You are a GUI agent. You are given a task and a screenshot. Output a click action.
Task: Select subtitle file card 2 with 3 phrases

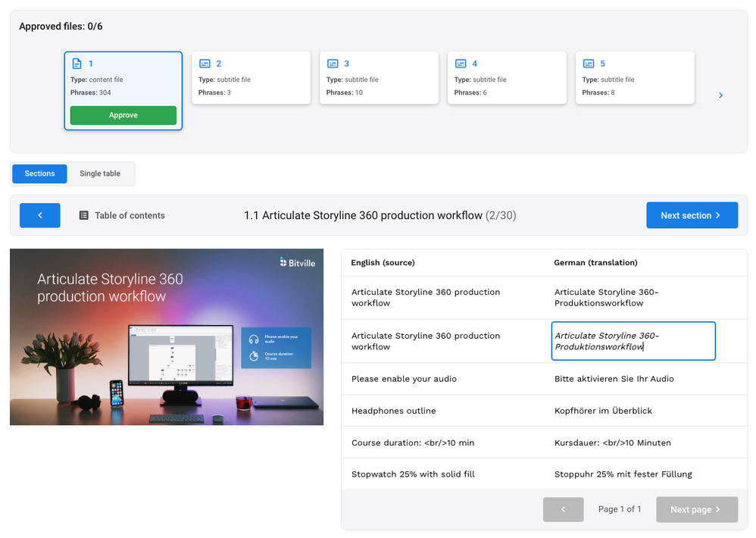[251, 77]
